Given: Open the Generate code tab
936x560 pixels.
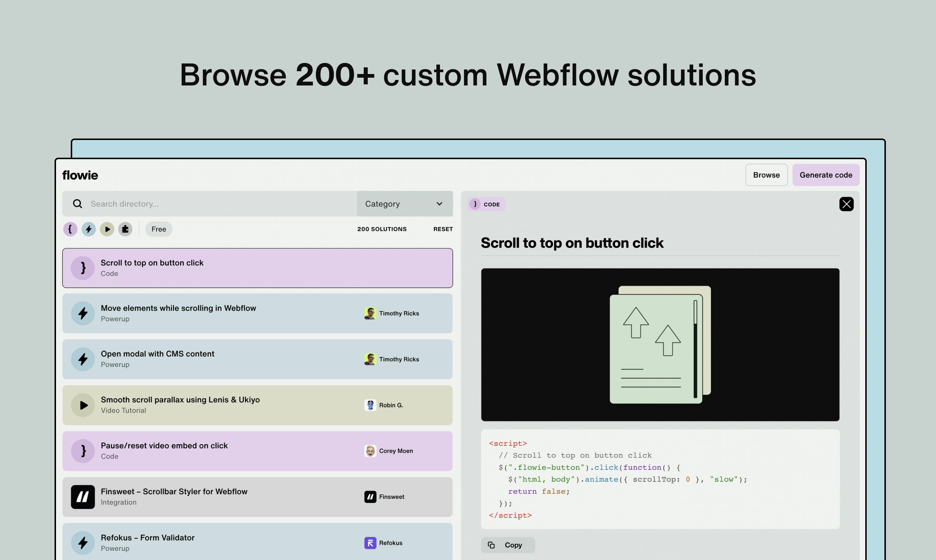Looking at the screenshot, I should [825, 175].
